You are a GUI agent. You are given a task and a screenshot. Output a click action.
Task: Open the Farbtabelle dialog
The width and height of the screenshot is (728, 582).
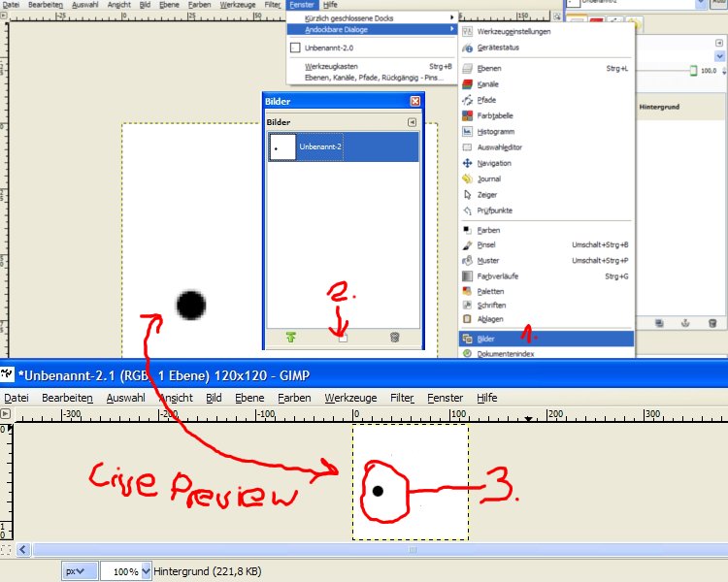(546, 115)
